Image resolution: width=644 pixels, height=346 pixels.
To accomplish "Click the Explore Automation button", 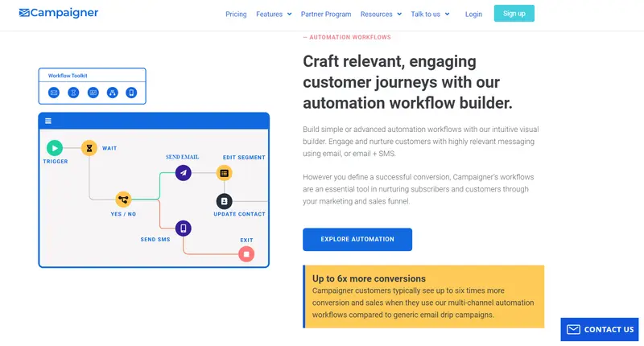I will point(357,239).
